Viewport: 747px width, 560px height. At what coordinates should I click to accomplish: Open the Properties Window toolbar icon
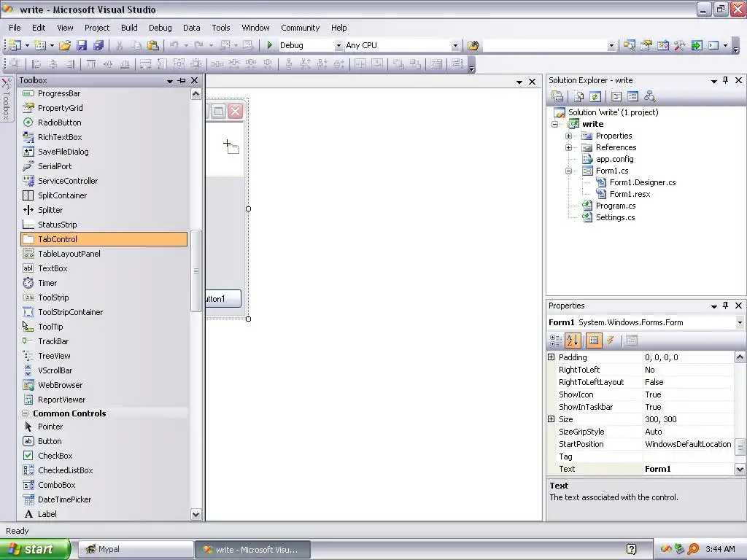coord(646,45)
